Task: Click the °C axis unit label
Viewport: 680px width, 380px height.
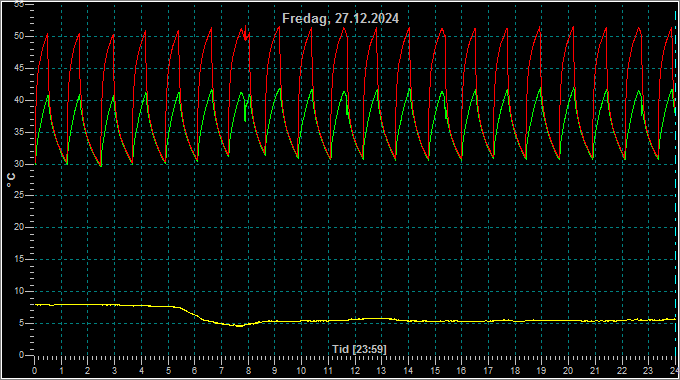Action: pyautogui.click(x=11, y=180)
